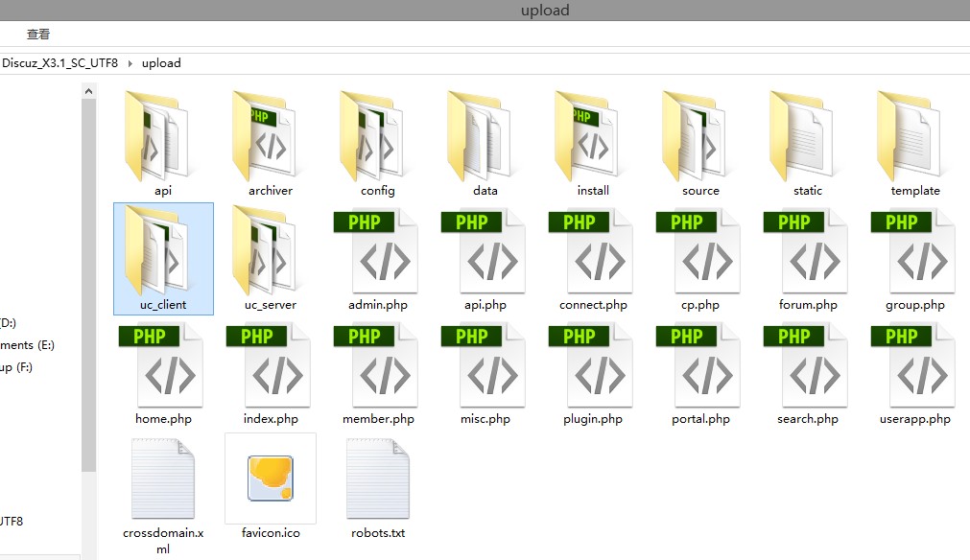Click the crossdomain.xml file
The width and height of the screenshot is (970, 560).
(x=162, y=479)
